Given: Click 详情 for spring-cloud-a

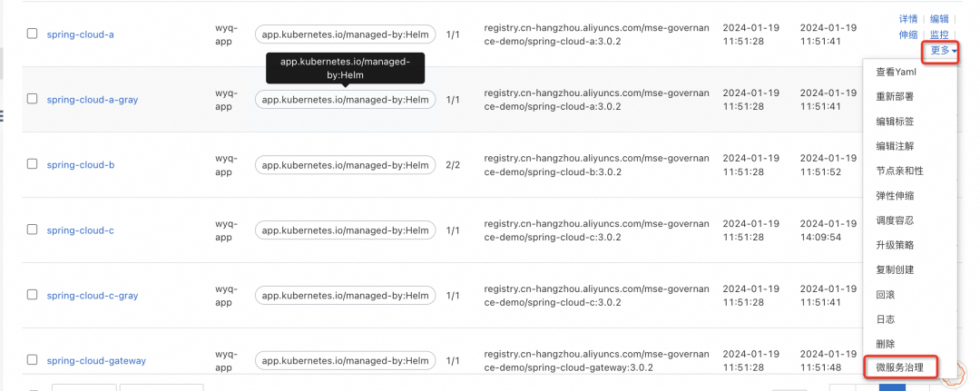Looking at the screenshot, I should tap(908, 19).
